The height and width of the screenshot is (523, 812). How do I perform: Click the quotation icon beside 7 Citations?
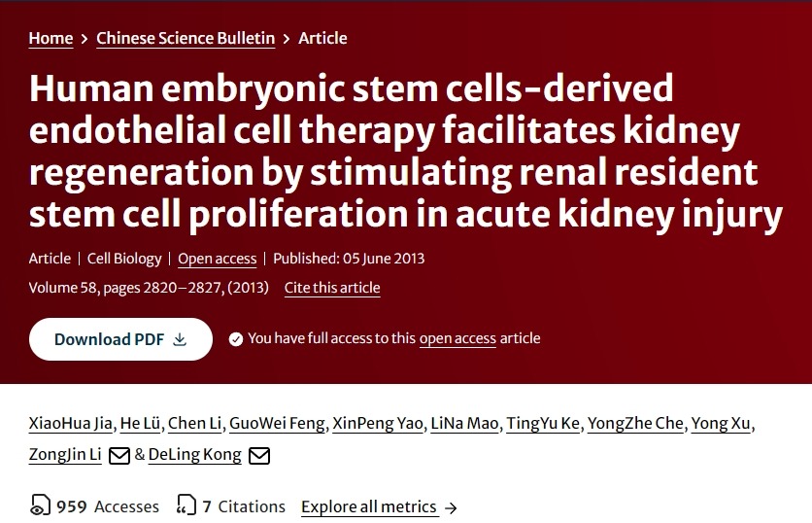pos(186,506)
